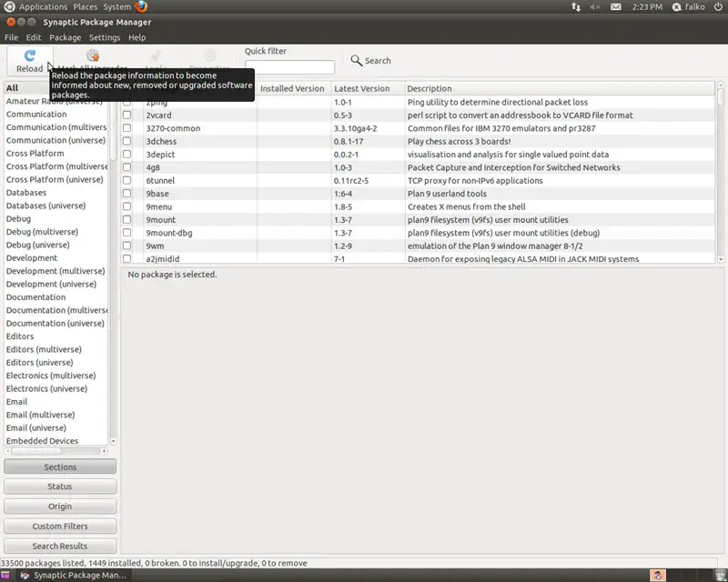Open the Places menu in top panel
The width and height of the screenshot is (728, 582).
tap(86, 7)
